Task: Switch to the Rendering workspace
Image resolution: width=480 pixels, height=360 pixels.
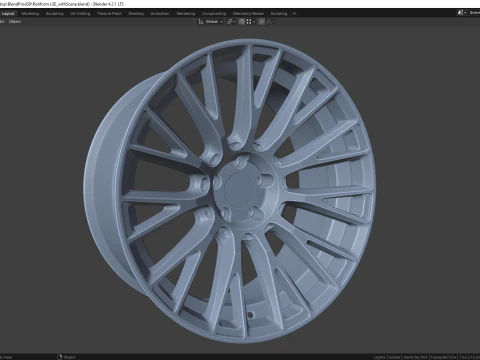Action: (186, 14)
